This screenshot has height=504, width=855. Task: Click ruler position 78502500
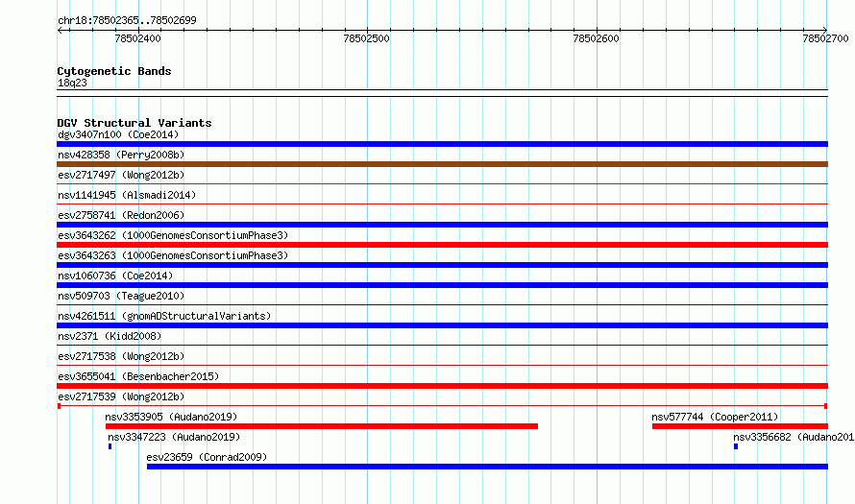pyautogui.click(x=366, y=38)
